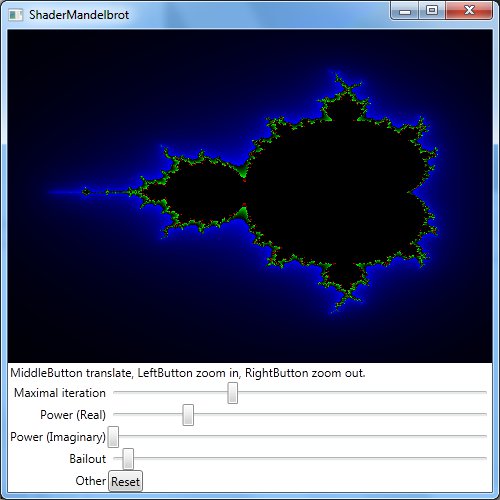Click the Power (Imaginary) slider thumb

click(113, 437)
